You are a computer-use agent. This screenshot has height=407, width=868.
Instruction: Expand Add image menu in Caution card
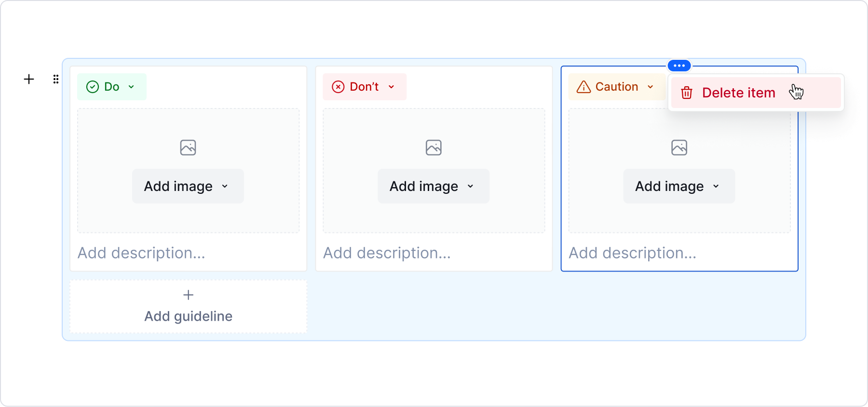tap(678, 186)
